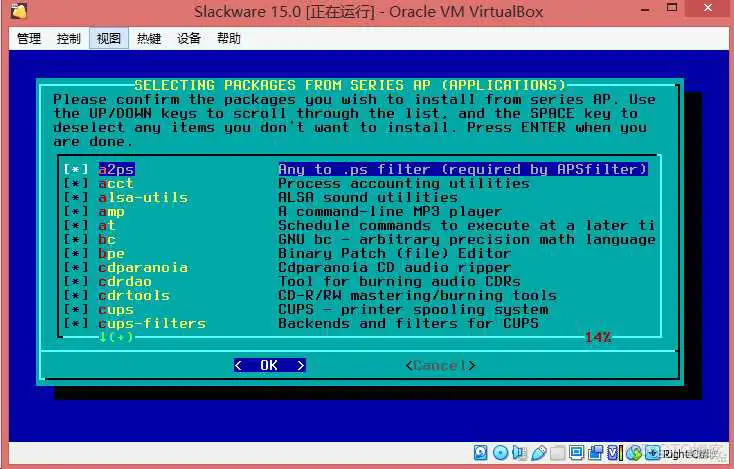Click 'Cdparanoia CD audio ripper' description

point(395,267)
